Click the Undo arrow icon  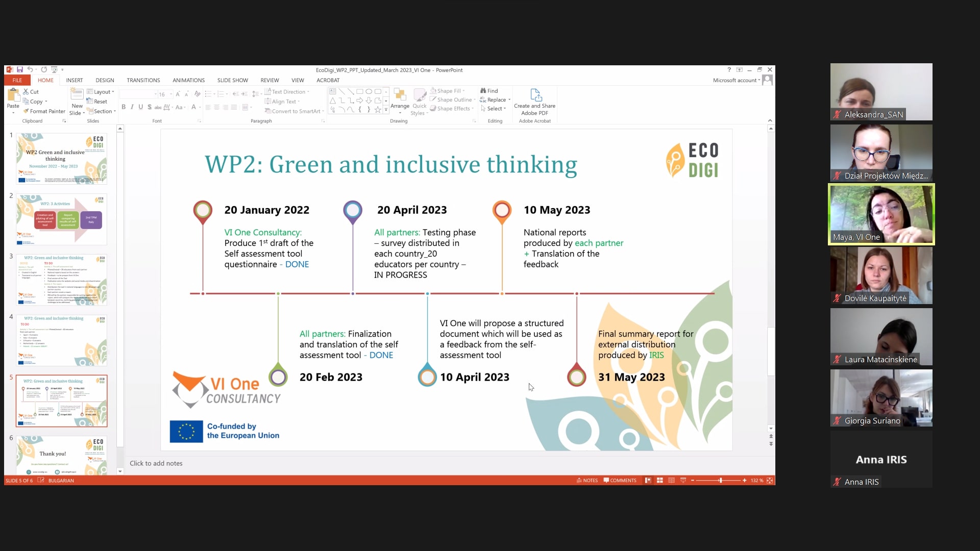[x=30, y=70]
